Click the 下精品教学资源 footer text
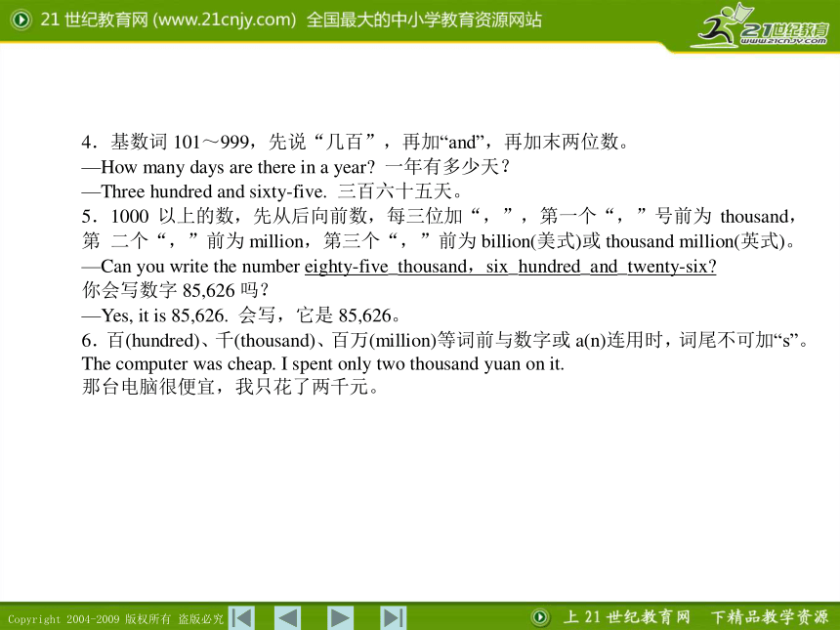Image resolution: width=840 pixels, height=630 pixels. 770,617
